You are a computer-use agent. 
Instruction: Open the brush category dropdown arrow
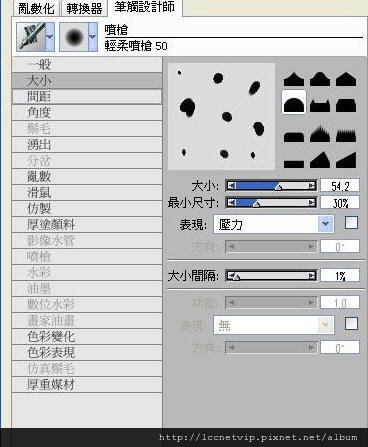tap(50, 37)
